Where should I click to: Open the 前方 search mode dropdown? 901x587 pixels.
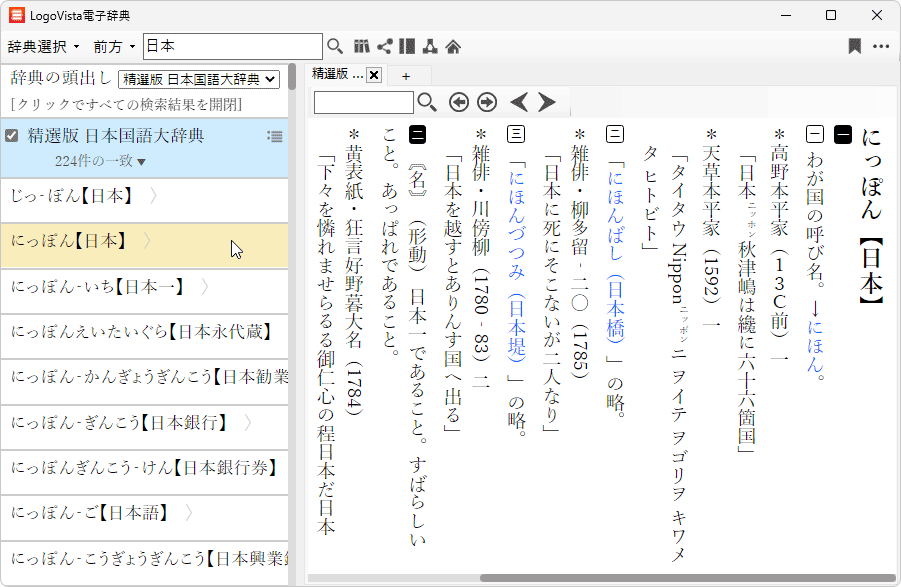pyautogui.click(x=114, y=46)
